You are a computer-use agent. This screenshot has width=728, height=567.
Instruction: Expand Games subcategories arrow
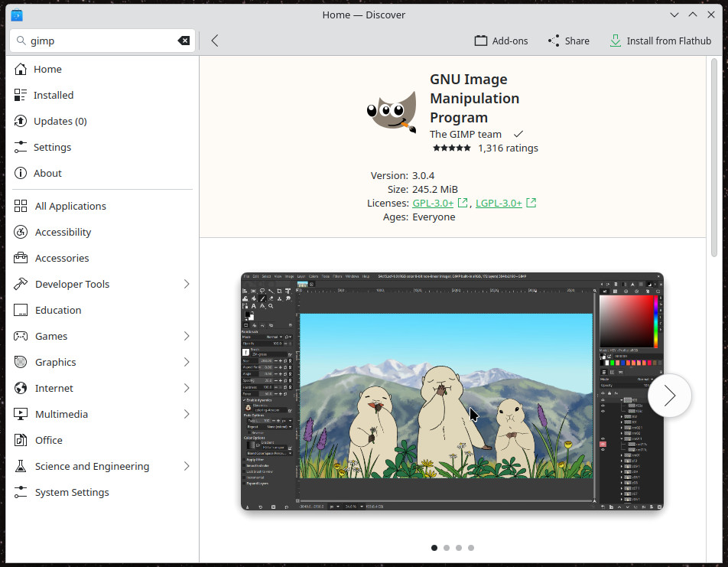(186, 336)
